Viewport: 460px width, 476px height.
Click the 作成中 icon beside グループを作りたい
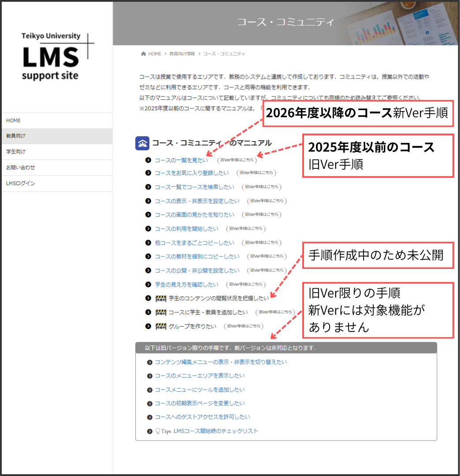coord(161,327)
